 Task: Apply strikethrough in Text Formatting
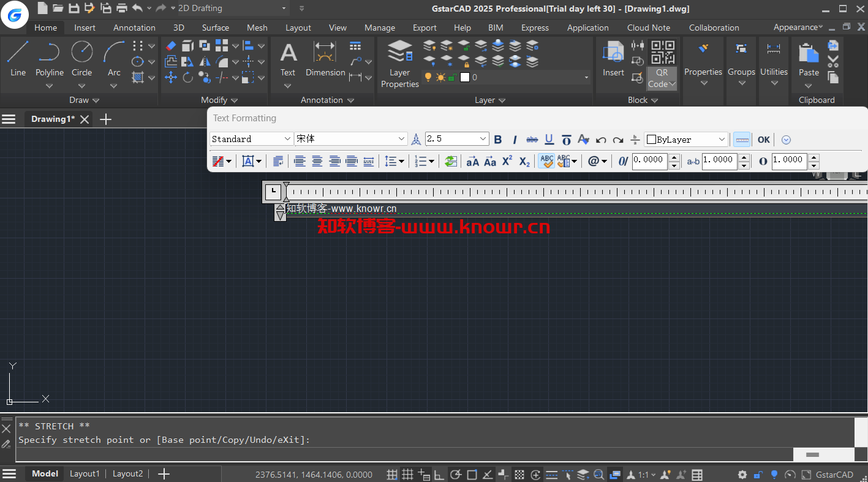[532, 140]
